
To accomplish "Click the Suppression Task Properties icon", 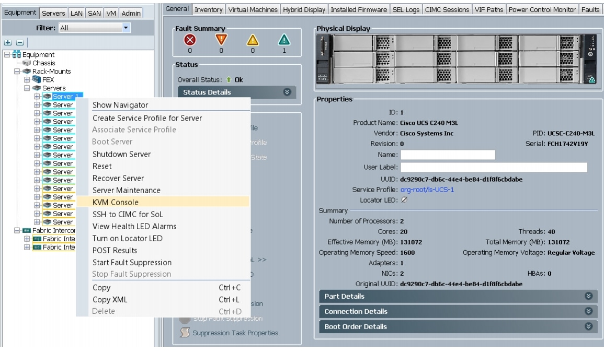I will pyautogui.click(x=185, y=332).
